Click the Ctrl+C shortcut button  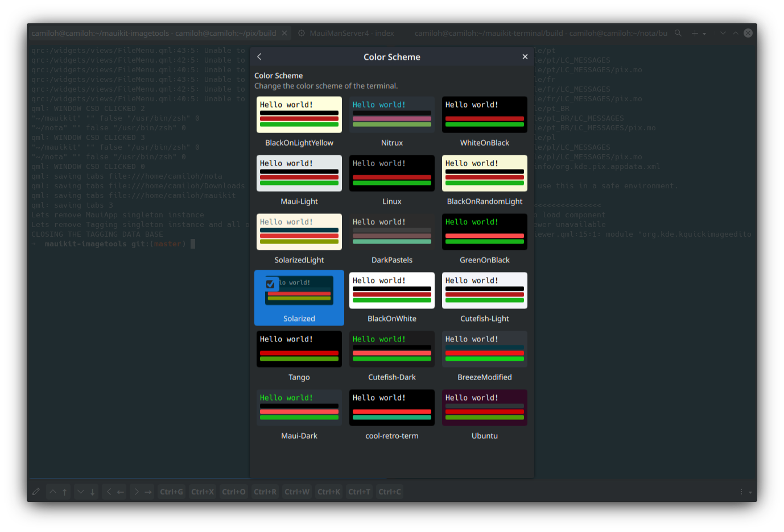pos(389,492)
